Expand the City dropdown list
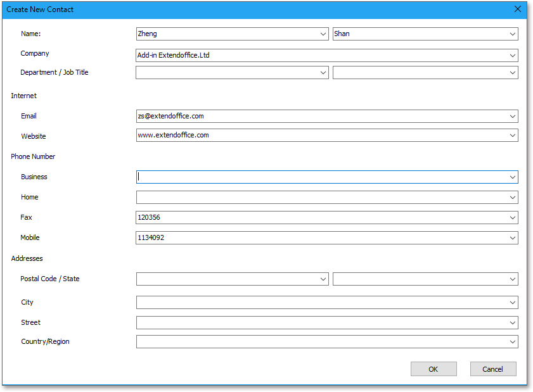The width and height of the screenshot is (533, 392). [x=512, y=302]
